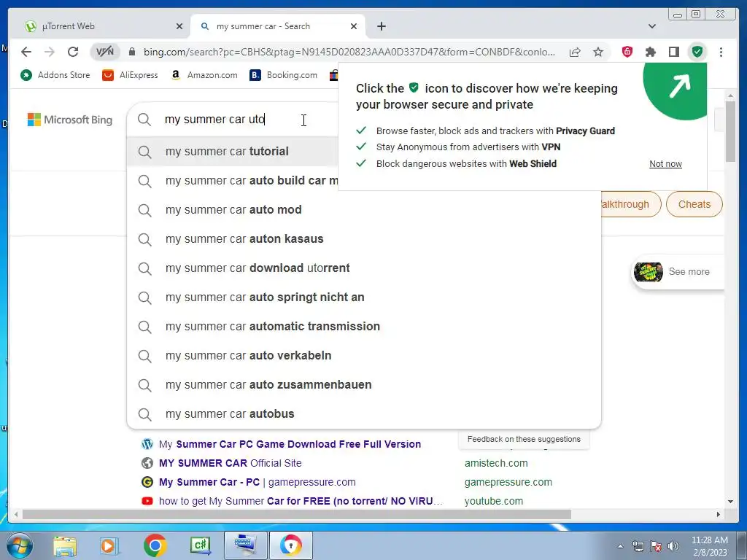747x560 pixels.
Task: Click Feedback on these suggestions
Action: pos(524,439)
